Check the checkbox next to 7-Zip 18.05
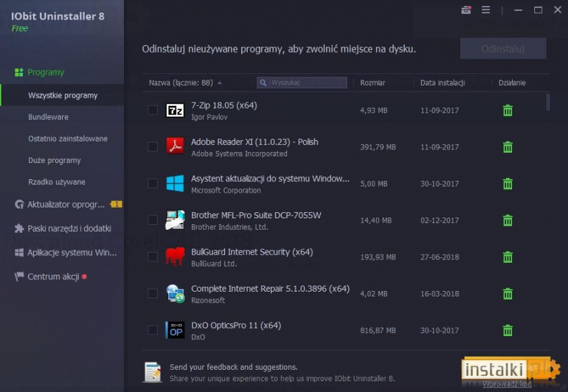 (152, 109)
